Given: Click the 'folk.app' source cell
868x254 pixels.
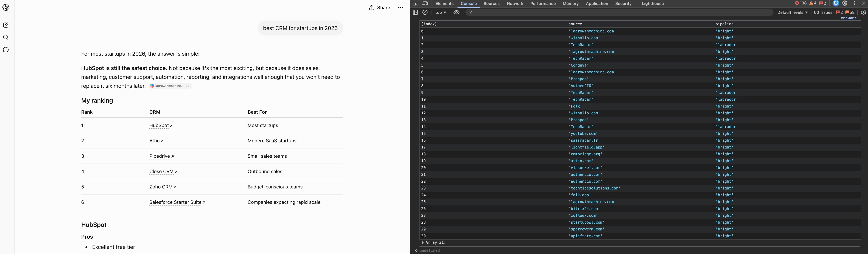Looking at the screenshot, I should click(x=640, y=195).
